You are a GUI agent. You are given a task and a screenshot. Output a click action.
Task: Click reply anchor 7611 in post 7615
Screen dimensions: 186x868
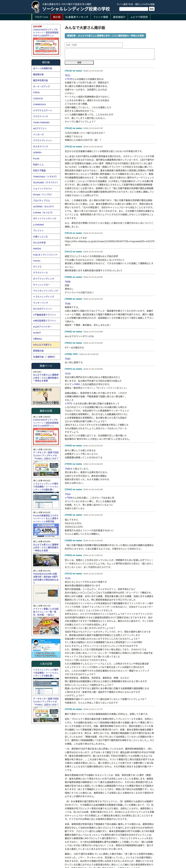tap(68, 76)
